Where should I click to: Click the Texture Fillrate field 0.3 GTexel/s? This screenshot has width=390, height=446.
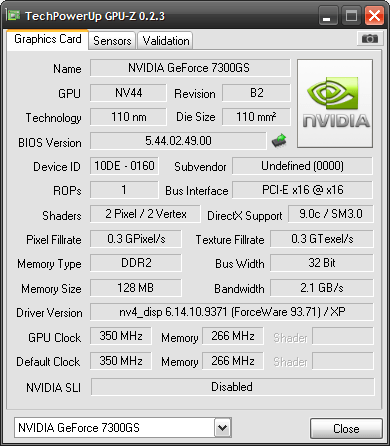[x=322, y=239]
